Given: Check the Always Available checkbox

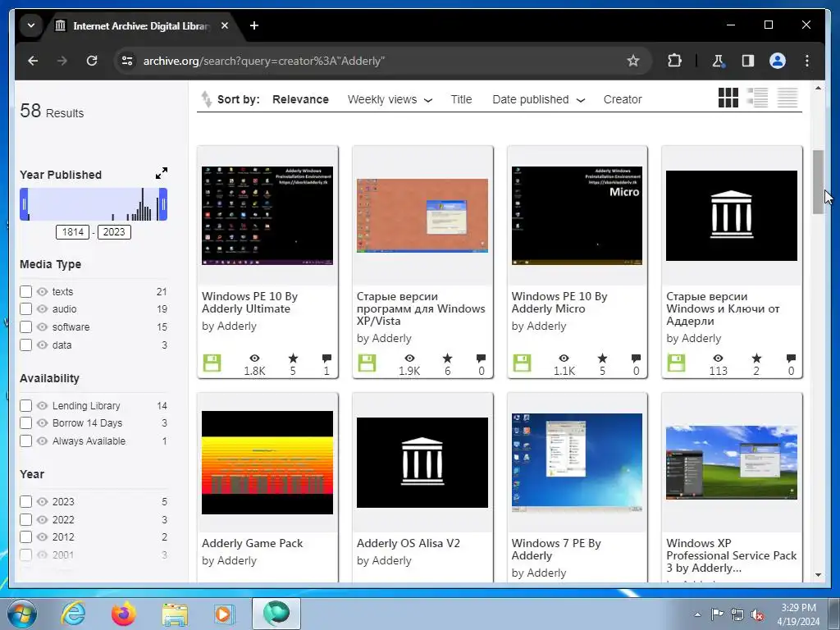Looking at the screenshot, I should 25,441.
